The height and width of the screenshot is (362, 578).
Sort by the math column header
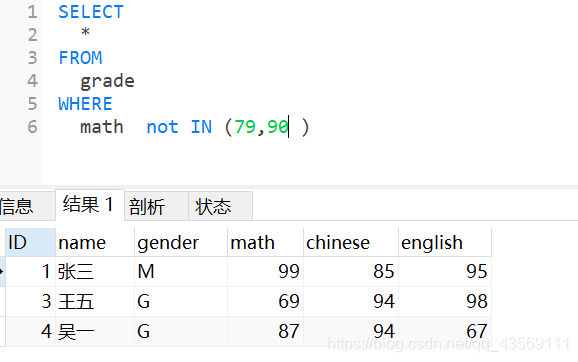[x=265, y=243]
